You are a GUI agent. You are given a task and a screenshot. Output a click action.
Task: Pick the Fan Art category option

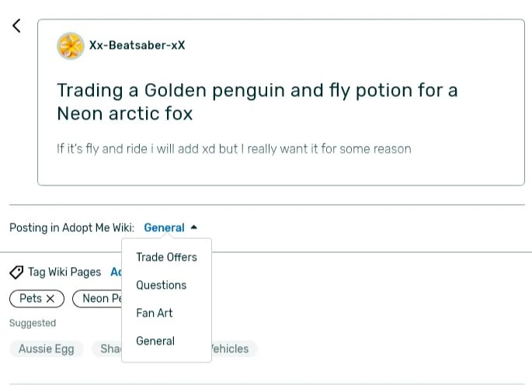click(x=154, y=313)
